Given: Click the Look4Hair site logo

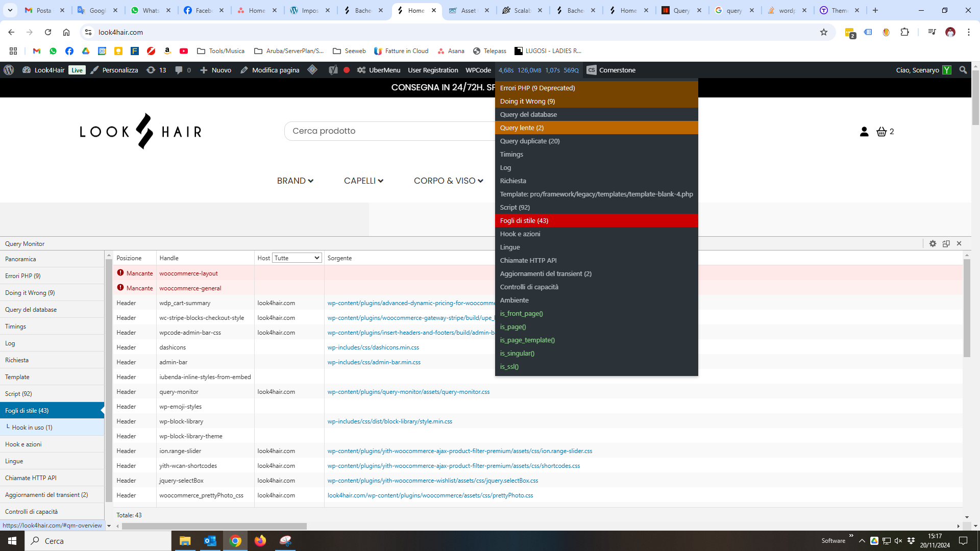Looking at the screenshot, I should [140, 131].
